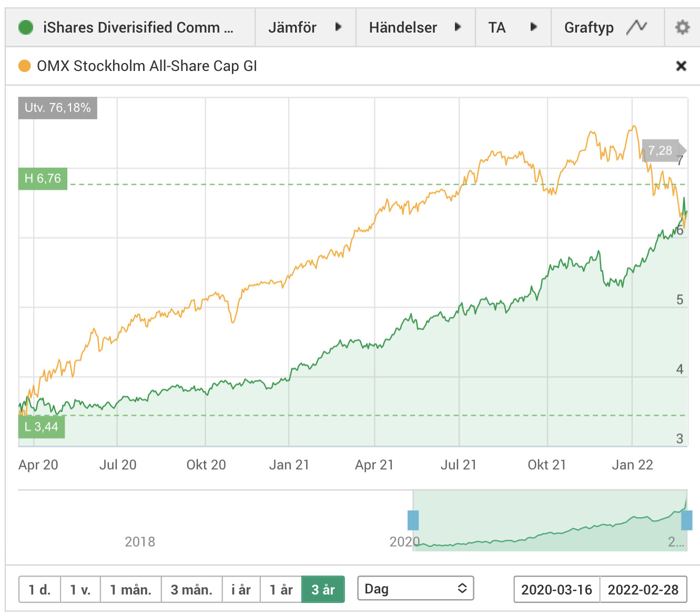Click the 7,28 price marker label
The width and height of the screenshot is (700, 615).
point(661,151)
